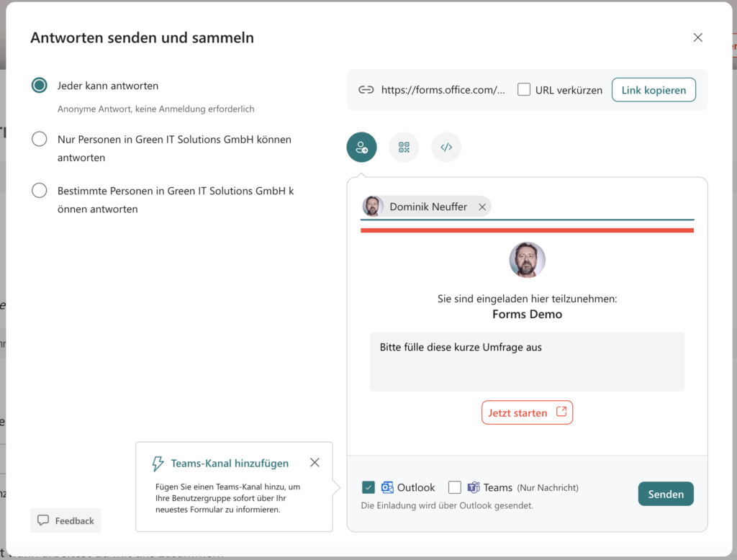This screenshot has height=560, width=737.
Task: Remove Dominik Neuffer from recipients
Action: (482, 207)
